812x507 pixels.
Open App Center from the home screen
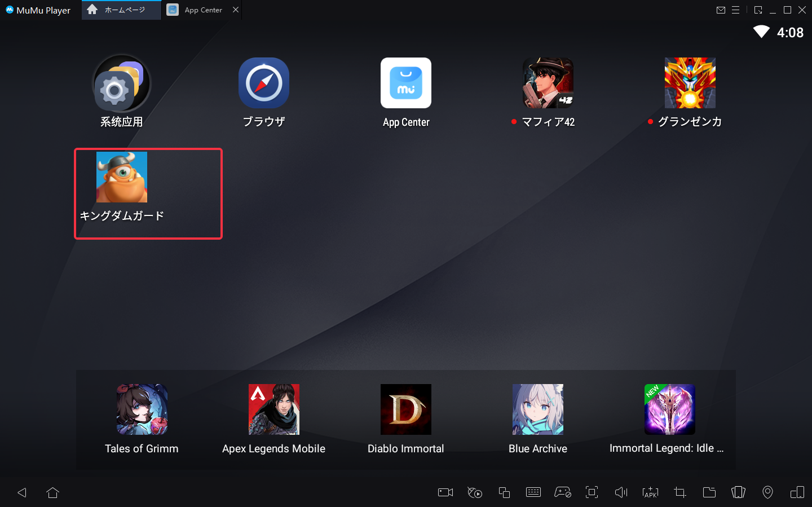(x=406, y=83)
